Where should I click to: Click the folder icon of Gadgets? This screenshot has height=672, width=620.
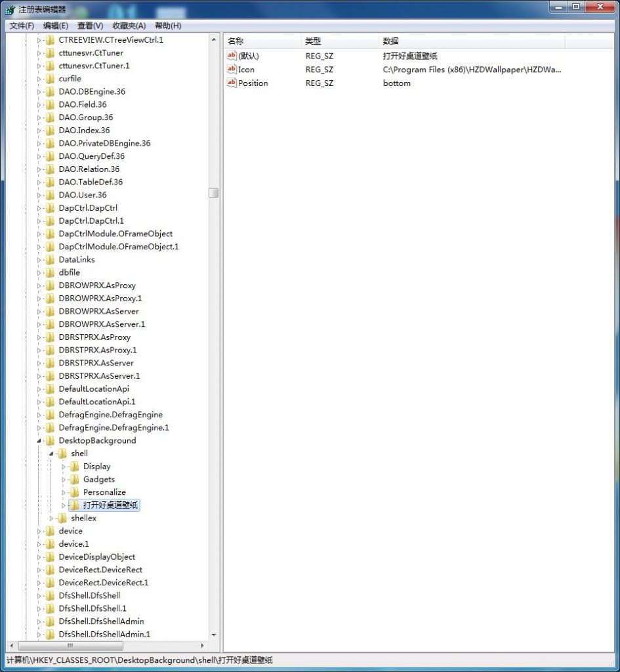[x=75, y=479]
